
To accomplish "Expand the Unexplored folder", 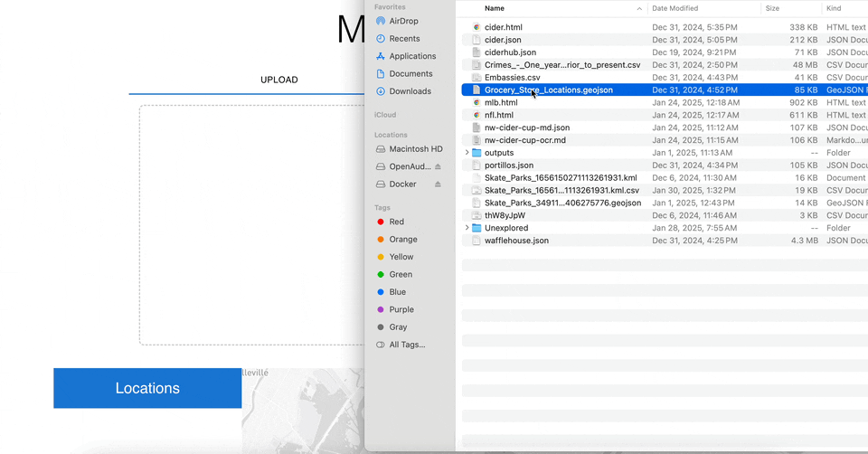I will click(467, 228).
